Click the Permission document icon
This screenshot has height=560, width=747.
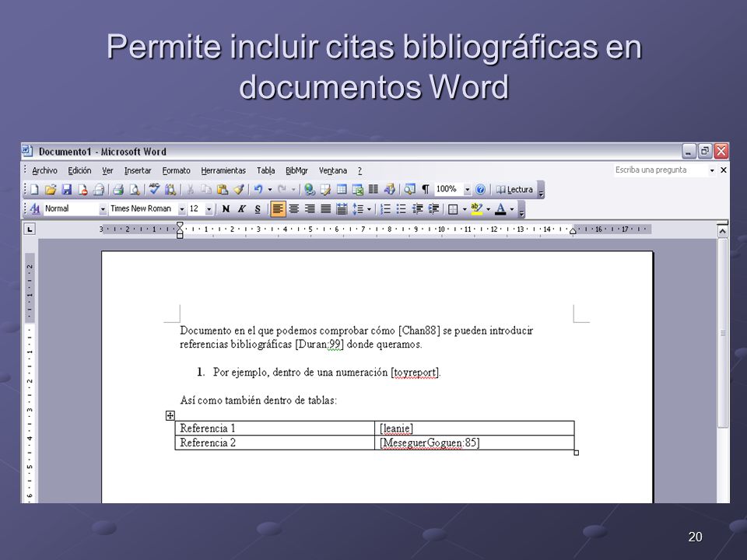[x=82, y=190]
